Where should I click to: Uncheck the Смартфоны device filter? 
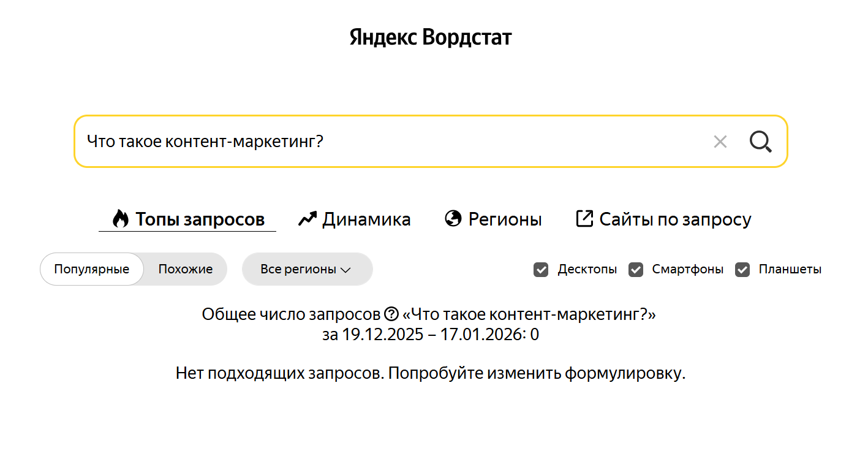[x=636, y=269]
